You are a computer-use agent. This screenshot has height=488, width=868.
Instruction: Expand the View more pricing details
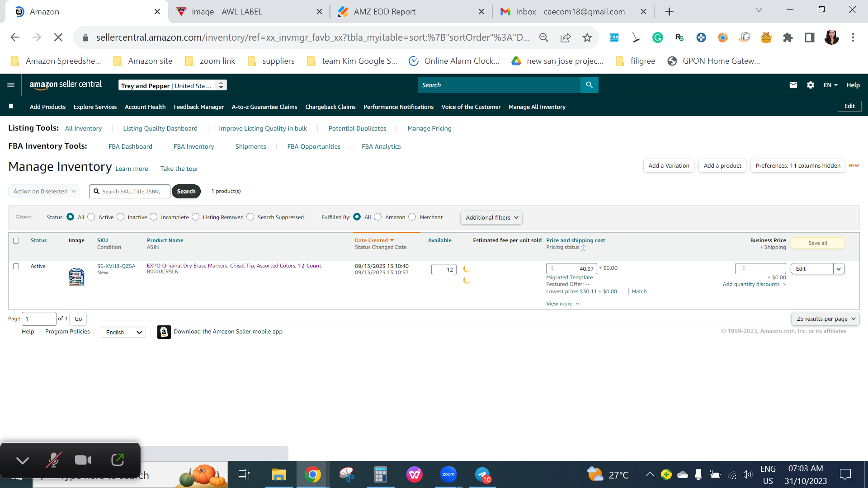[562, 304]
